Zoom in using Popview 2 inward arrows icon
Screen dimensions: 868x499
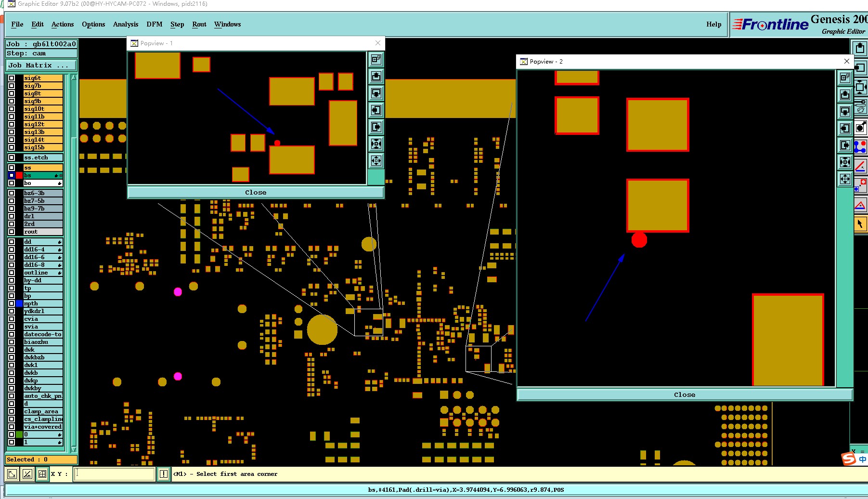(x=845, y=162)
